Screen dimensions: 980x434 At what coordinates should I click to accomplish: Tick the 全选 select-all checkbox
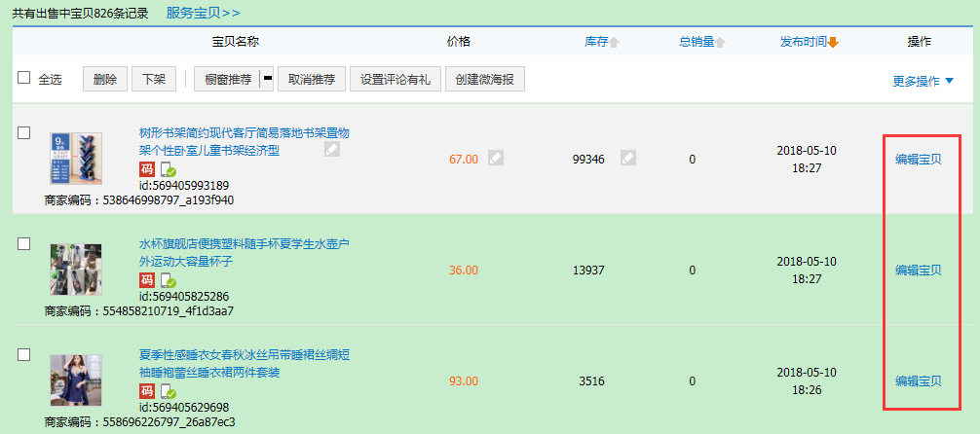pyautogui.click(x=24, y=79)
